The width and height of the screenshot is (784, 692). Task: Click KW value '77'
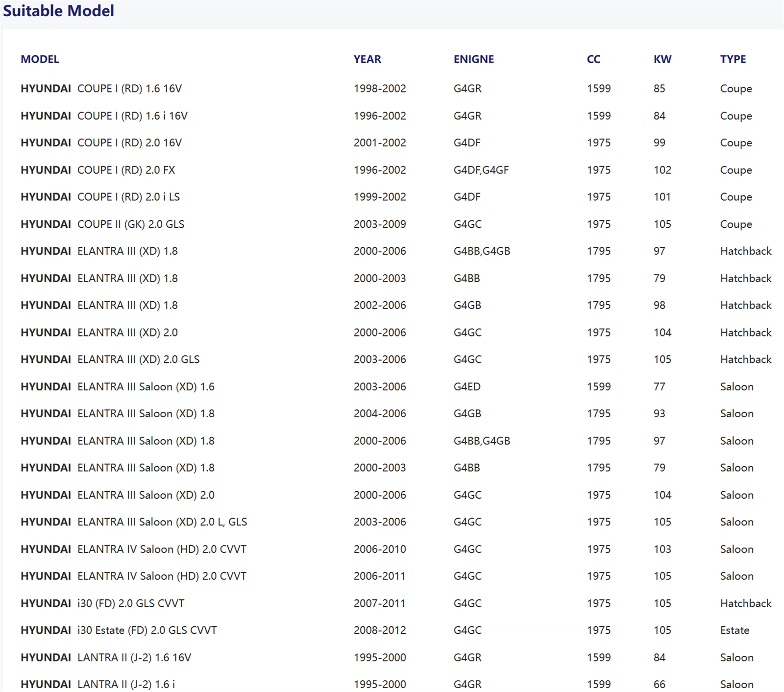[x=660, y=387]
